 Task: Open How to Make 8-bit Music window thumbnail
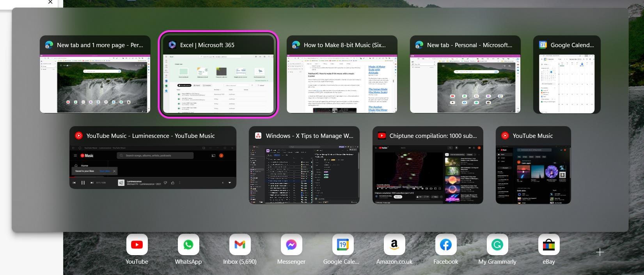[x=342, y=74]
